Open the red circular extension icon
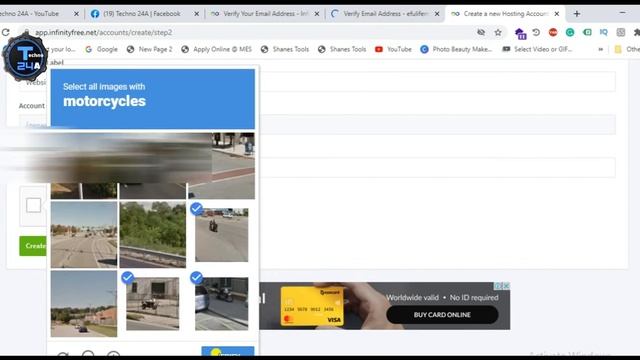The image size is (640, 360). (553, 32)
